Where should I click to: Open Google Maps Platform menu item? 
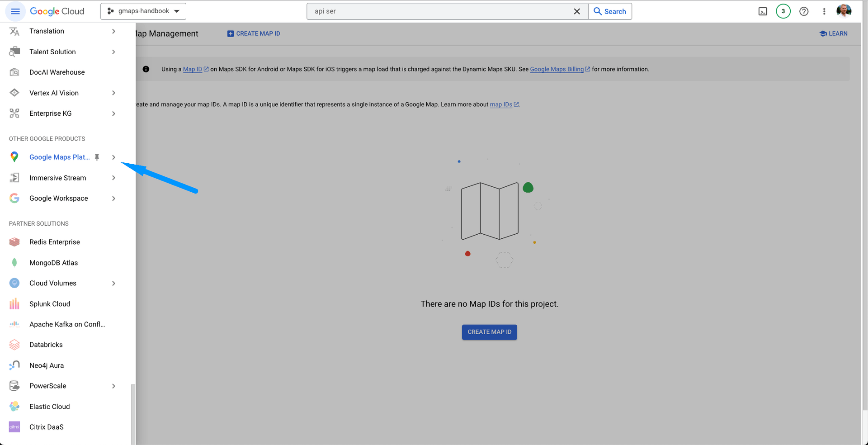(x=59, y=157)
